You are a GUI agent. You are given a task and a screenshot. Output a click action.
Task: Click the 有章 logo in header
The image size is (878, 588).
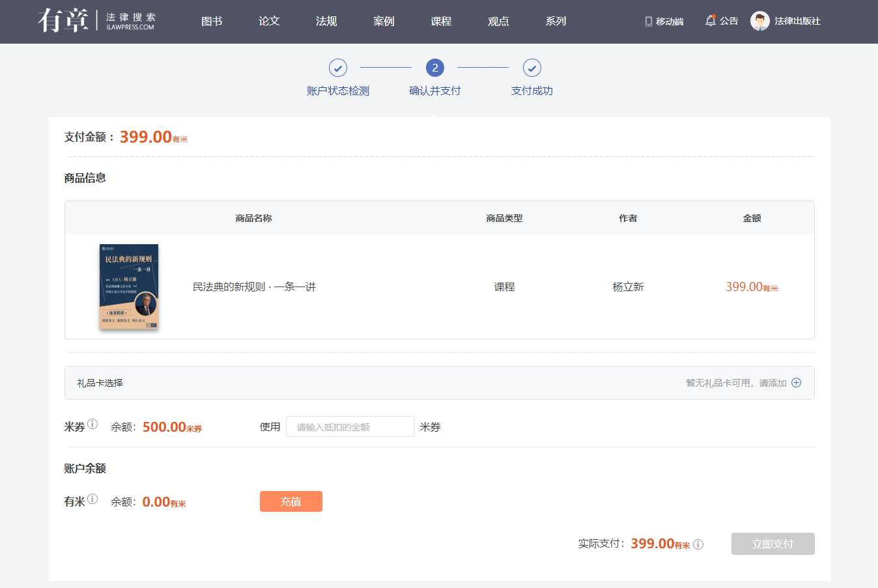(64, 21)
